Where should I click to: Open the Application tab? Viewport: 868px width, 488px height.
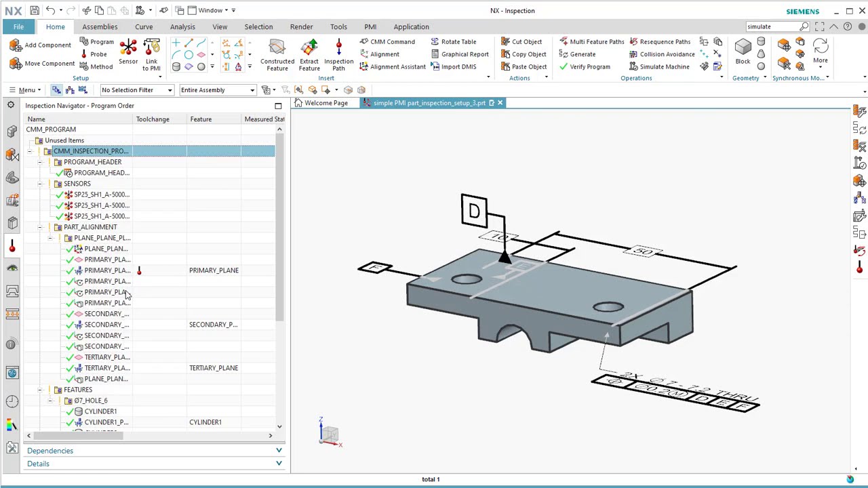click(x=411, y=26)
